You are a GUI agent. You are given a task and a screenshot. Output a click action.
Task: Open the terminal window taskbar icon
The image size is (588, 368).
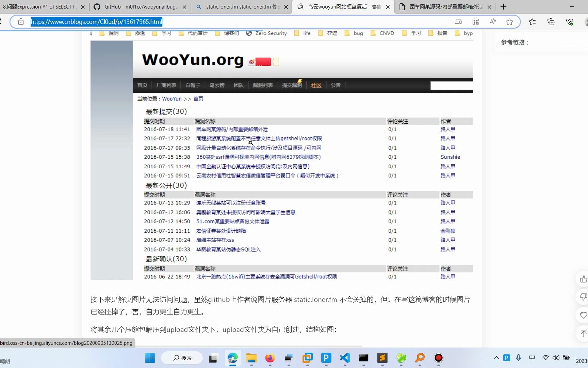pos(363,358)
